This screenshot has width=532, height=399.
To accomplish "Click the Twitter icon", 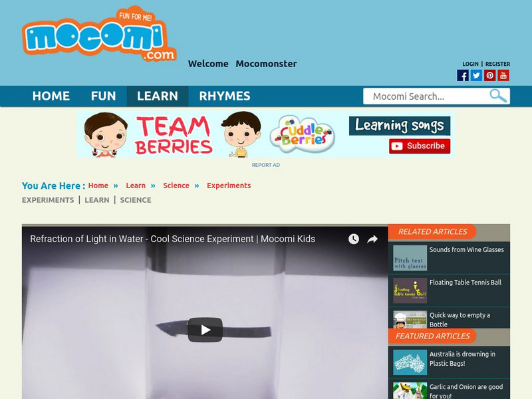I will click(x=476, y=75).
